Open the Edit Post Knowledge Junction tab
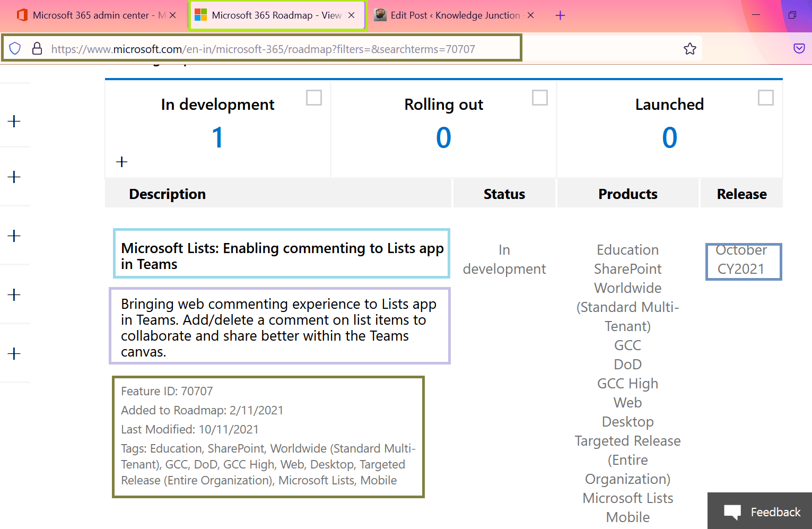 pos(455,15)
